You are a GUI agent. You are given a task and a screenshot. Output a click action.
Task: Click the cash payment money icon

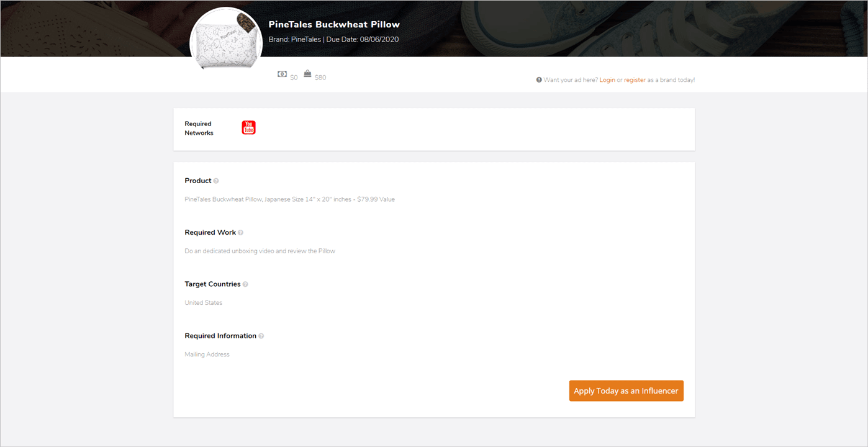283,74
